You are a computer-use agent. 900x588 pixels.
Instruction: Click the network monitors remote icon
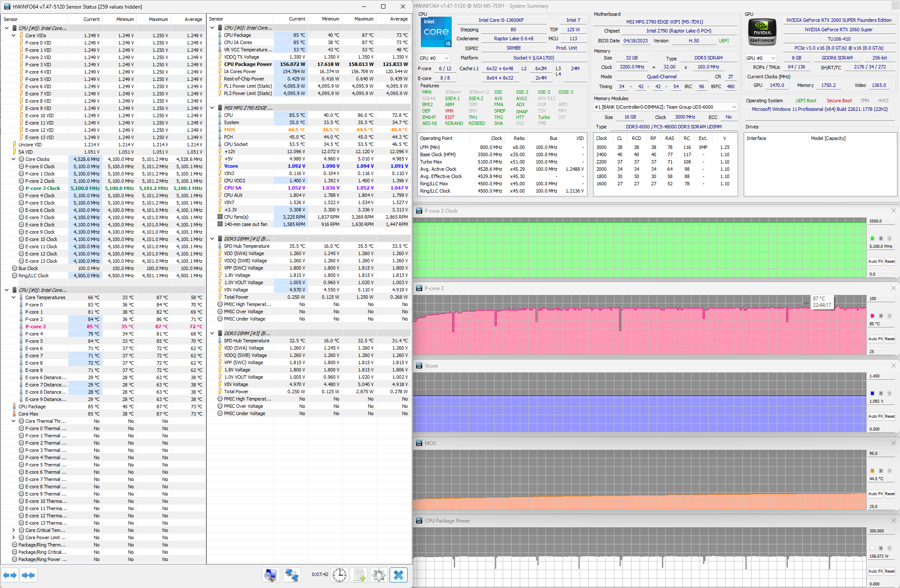point(292,575)
